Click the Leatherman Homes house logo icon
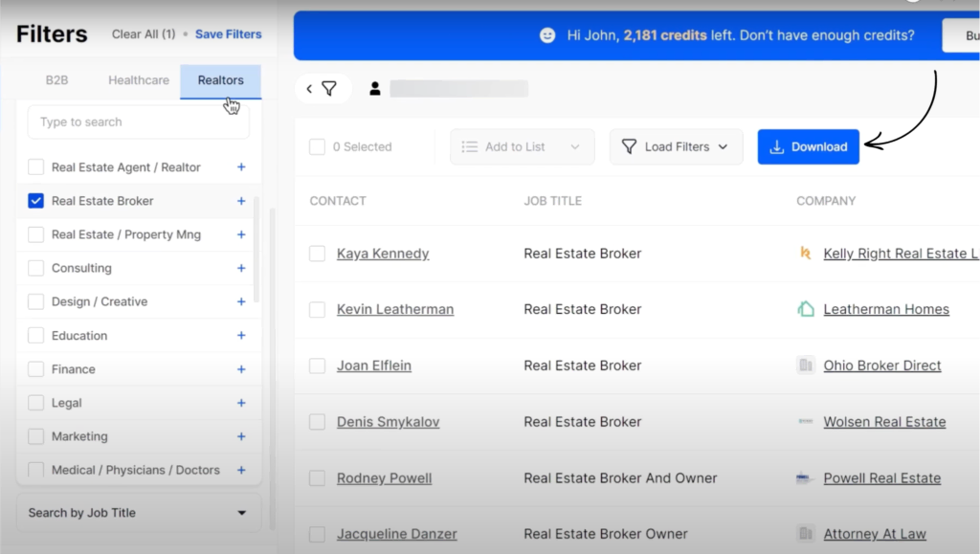Image resolution: width=980 pixels, height=554 pixels. (x=806, y=309)
